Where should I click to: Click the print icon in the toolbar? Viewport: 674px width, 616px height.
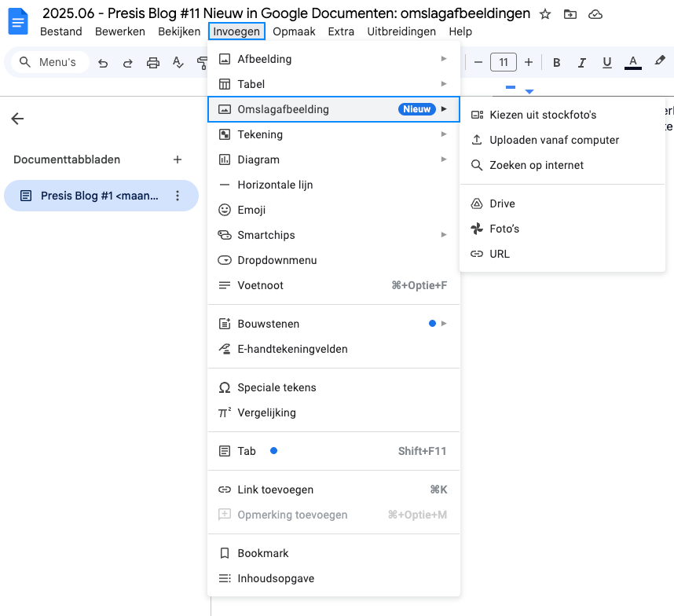tap(153, 62)
